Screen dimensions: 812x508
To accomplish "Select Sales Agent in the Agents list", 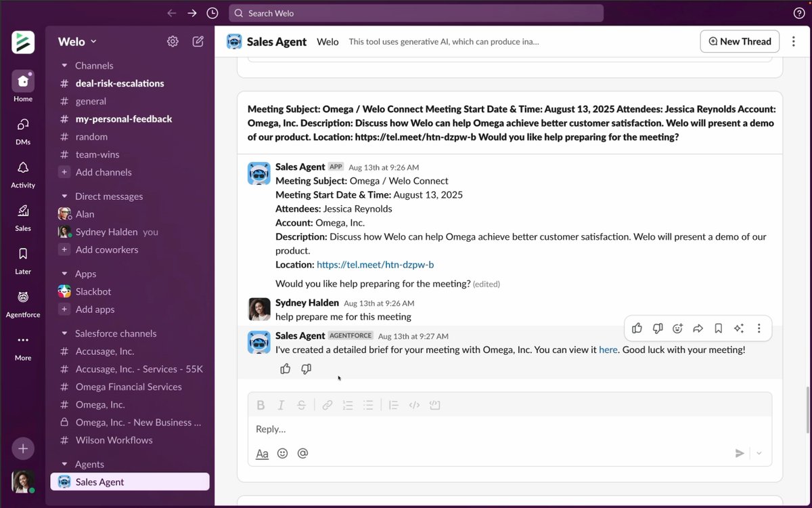I will click(x=130, y=482).
